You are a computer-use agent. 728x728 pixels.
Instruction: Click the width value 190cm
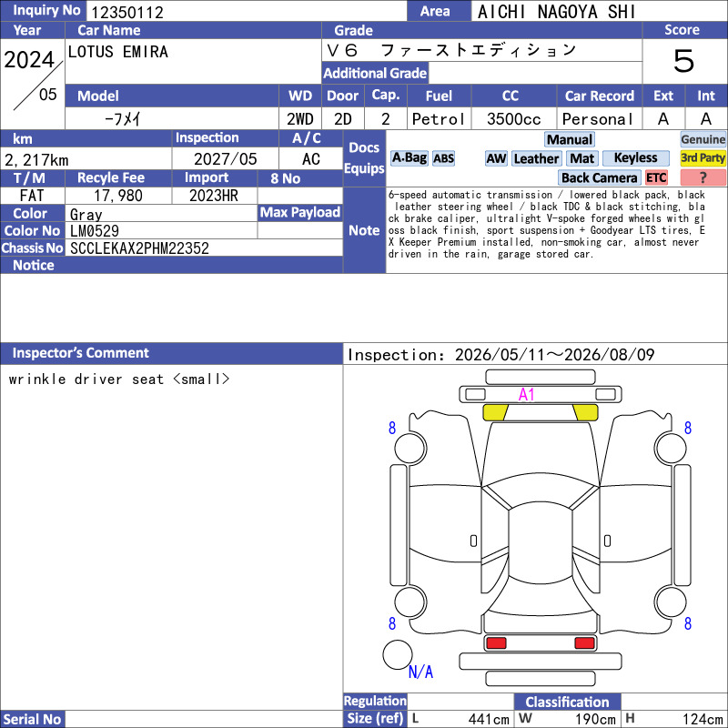(596, 719)
